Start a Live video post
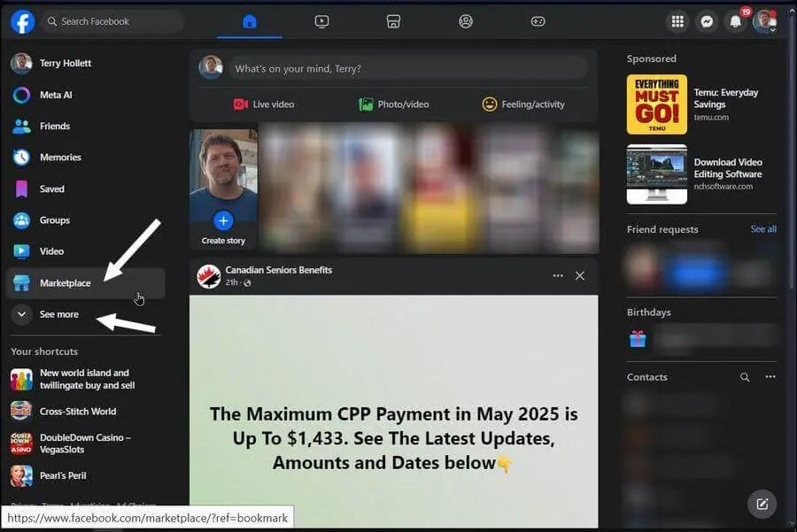The width and height of the screenshot is (797, 532). [x=264, y=104]
